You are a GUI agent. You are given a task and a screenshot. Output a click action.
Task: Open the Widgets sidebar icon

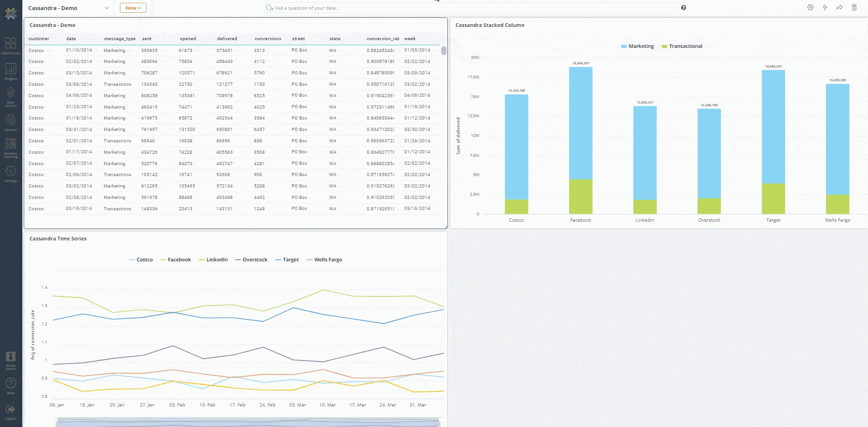[x=10, y=70]
